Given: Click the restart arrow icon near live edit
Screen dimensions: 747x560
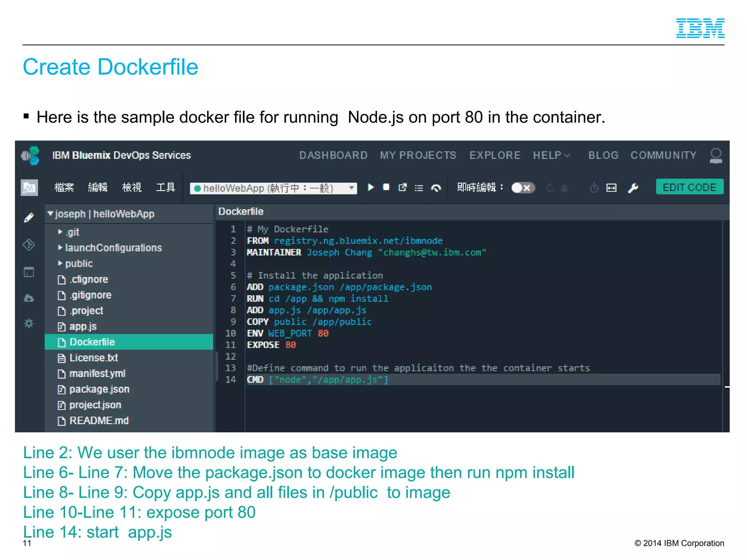Looking at the screenshot, I should [550, 188].
